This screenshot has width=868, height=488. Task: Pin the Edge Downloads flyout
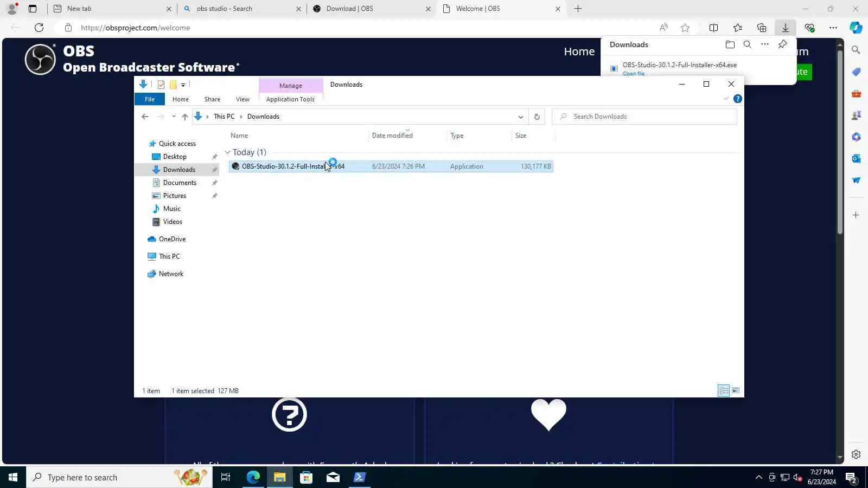pyautogui.click(x=782, y=44)
